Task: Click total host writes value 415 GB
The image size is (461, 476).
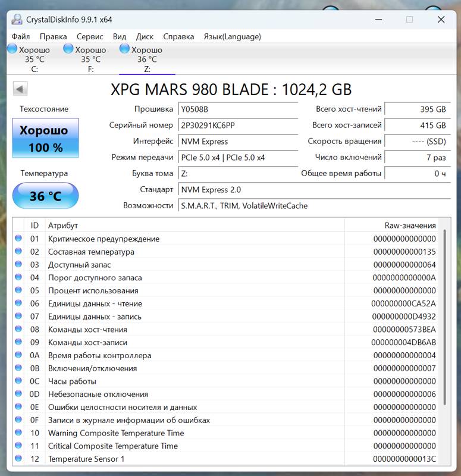Action: pos(418,126)
